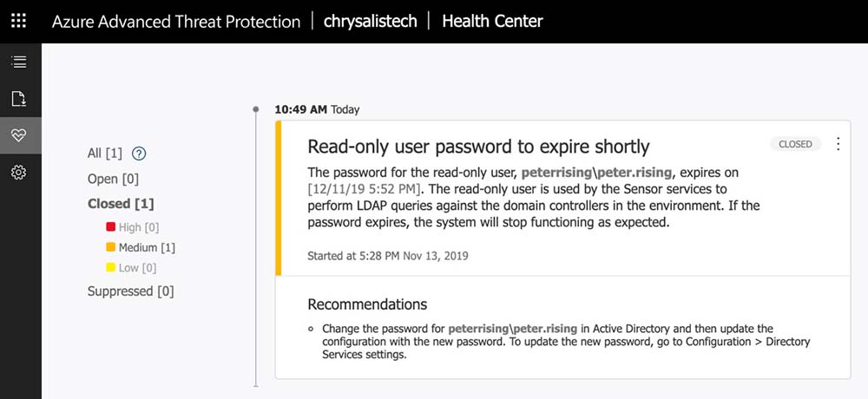Click the reports download icon in sidebar
Image resolution: width=868 pixels, height=399 pixels.
[x=19, y=99]
